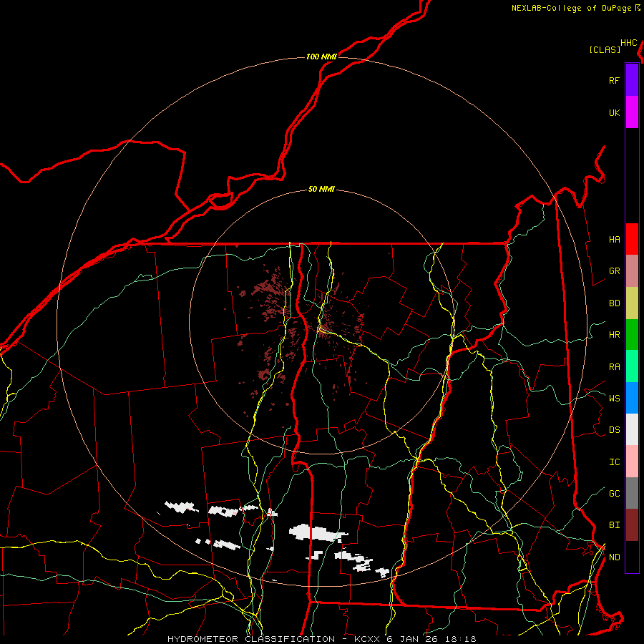Click the BI dark red swatch

632,525
